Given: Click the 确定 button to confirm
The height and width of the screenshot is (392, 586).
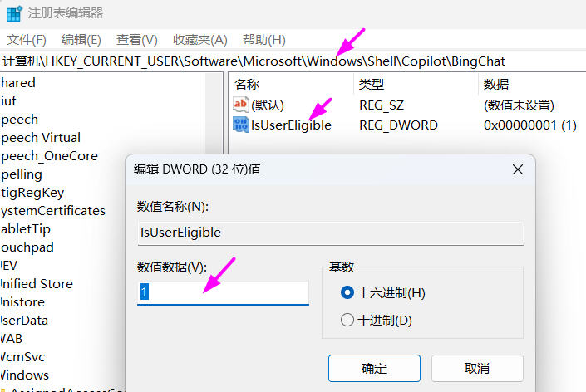Looking at the screenshot, I should [x=374, y=369].
